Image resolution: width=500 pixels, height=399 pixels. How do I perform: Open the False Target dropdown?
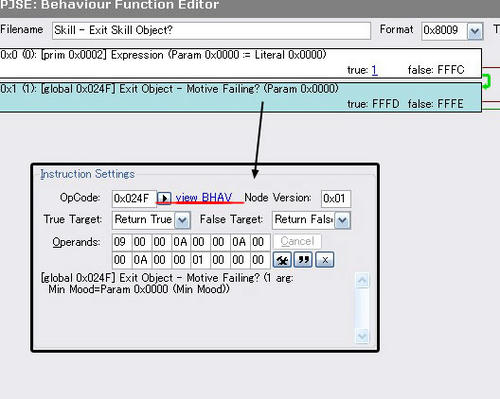pos(343,220)
